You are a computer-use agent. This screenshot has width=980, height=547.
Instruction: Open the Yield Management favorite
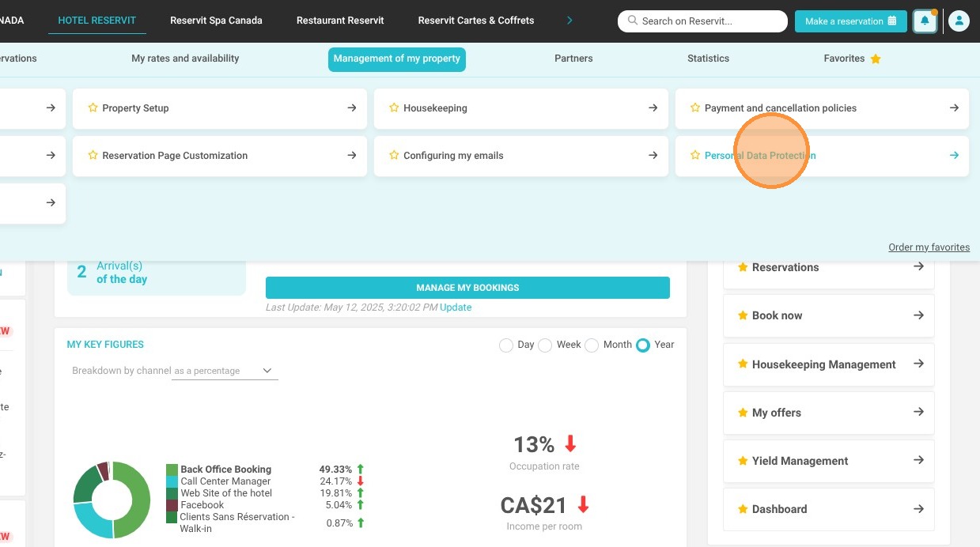pos(829,461)
